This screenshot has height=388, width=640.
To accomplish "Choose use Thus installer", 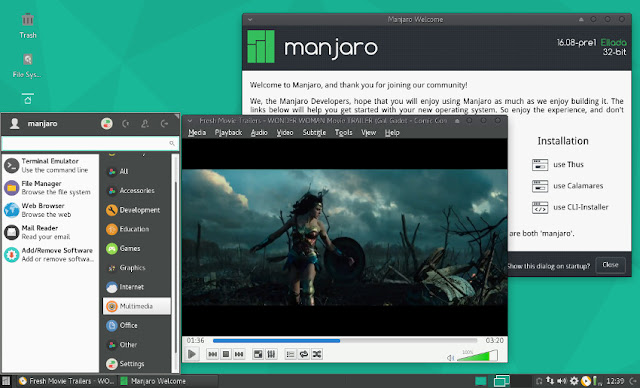I will point(558,164).
